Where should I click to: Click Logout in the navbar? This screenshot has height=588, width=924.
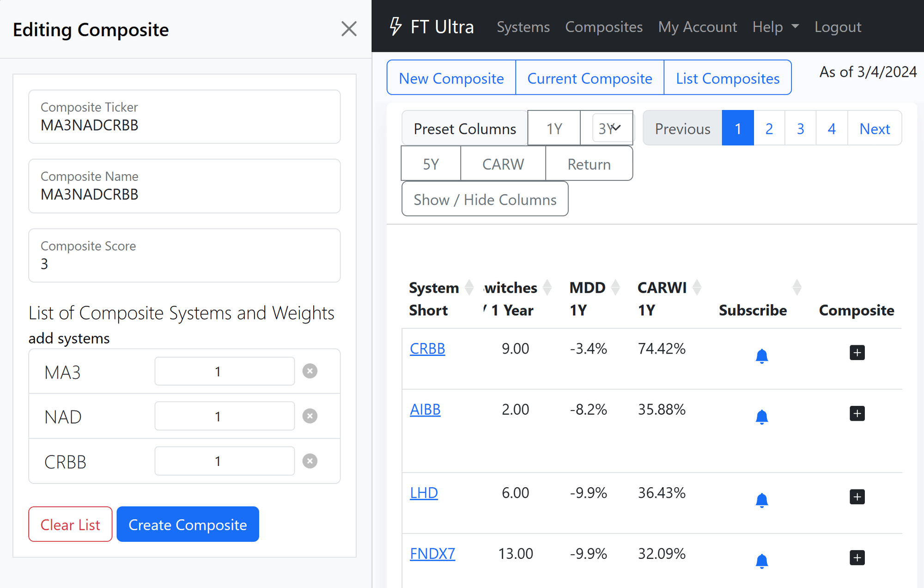click(x=838, y=27)
